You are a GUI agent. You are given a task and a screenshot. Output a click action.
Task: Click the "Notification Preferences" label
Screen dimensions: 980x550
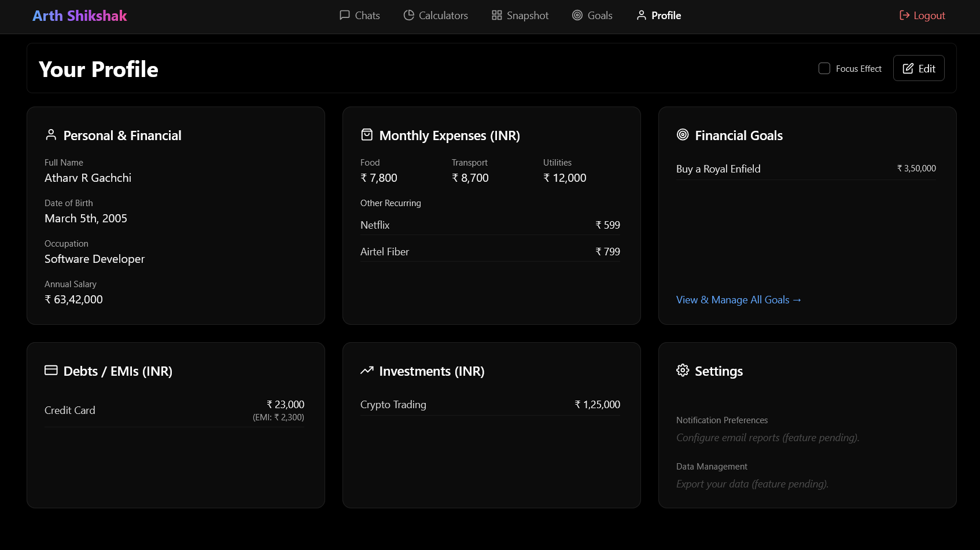(722, 420)
